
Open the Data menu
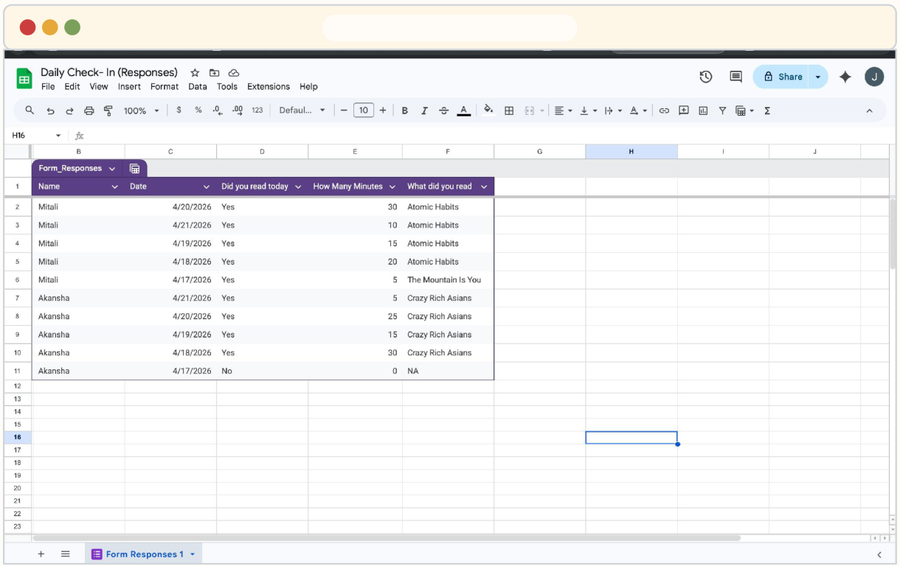pyautogui.click(x=197, y=87)
